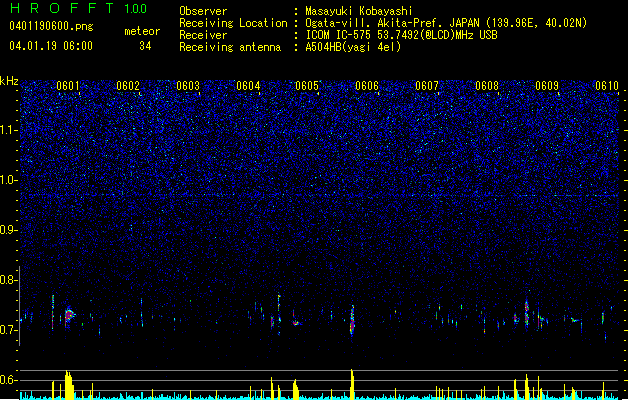Viewport: 629px width, 400px height.
Task: Click the 1.0 kHz axis label
Action: pos(9,180)
